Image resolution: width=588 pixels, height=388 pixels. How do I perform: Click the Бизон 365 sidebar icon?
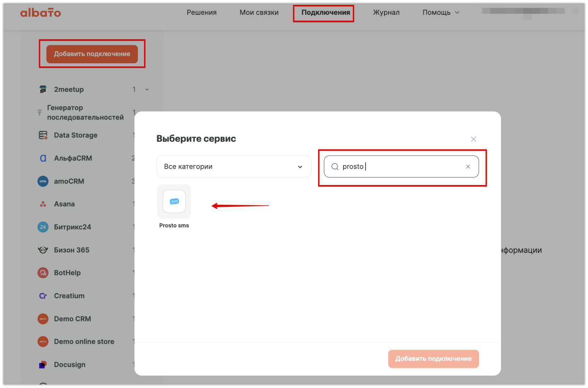[x=43, y=250]
